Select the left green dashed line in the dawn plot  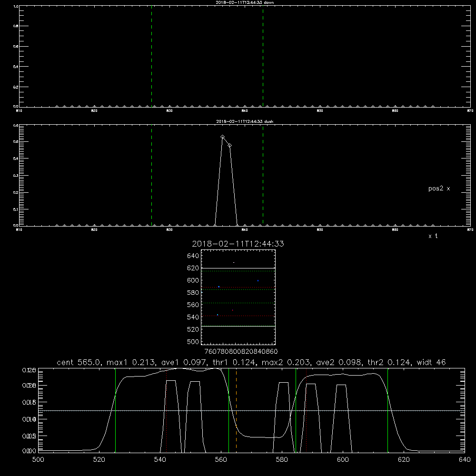click(151, 56)
